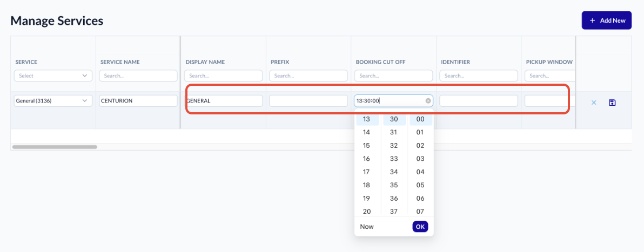Select second 01 in time picker
This screenshot has height=252, width=644.
(420, 132)
